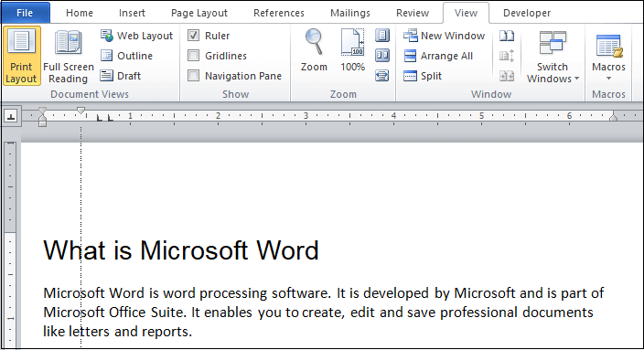This screenshot has height=350, width=644.
Task: Click the vertical ruler on the left
Action: coord(10,245)
